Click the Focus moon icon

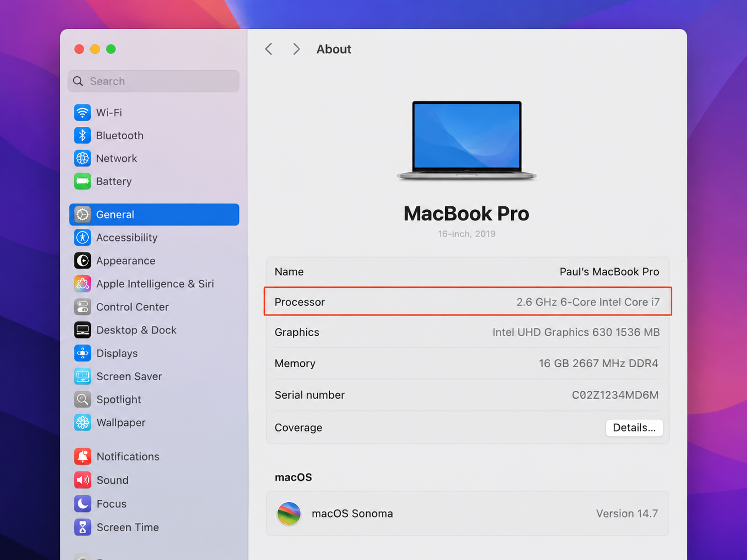tap(83, 504)
